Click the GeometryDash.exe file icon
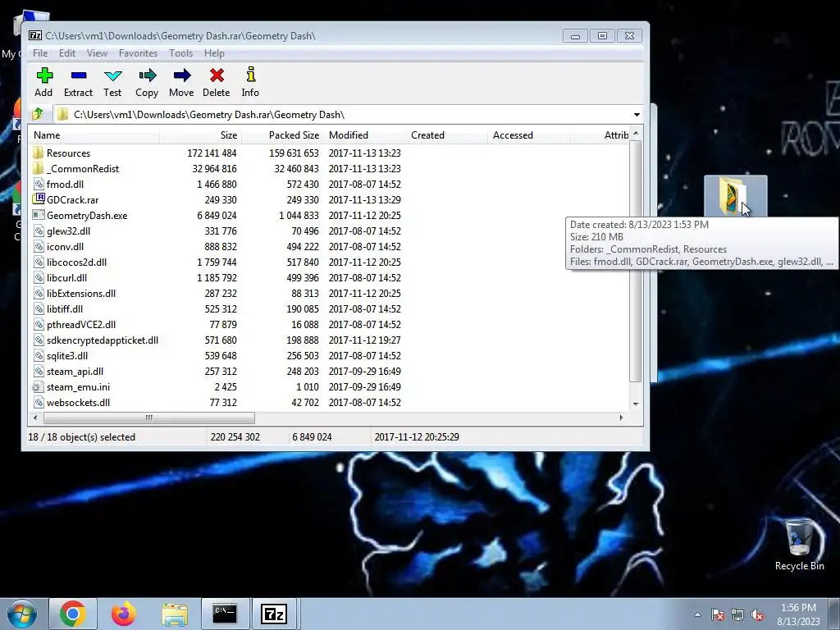This screenshot has height=630, width=840. [38, 215]
